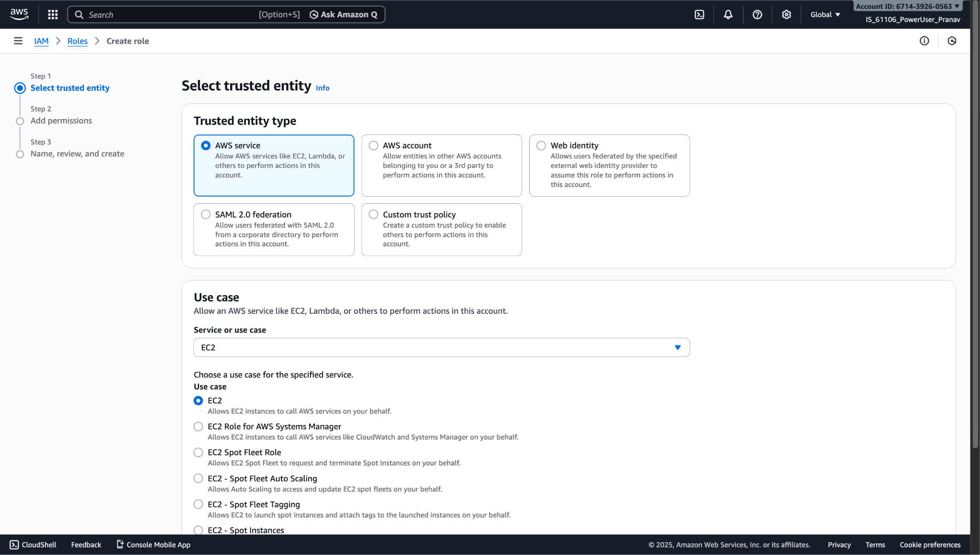Image resolution: width=980 pixels, height=555 pixels.
Task: Open Ask Amazon Q assistant
Action: [344, 14]
